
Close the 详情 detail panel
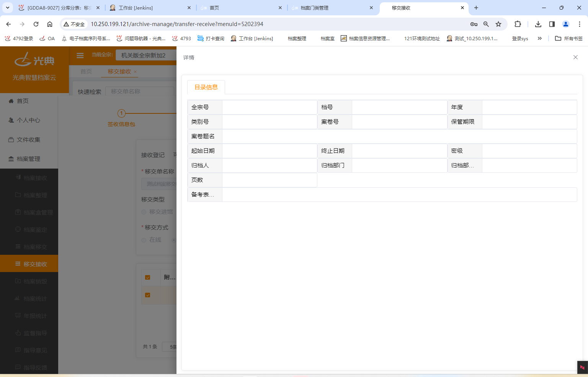(x=575, y=57)
